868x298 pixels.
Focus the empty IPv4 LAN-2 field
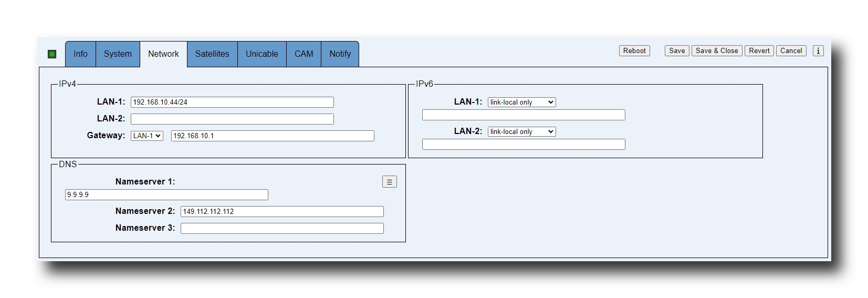pyautogui.click(x=232, y=119)
